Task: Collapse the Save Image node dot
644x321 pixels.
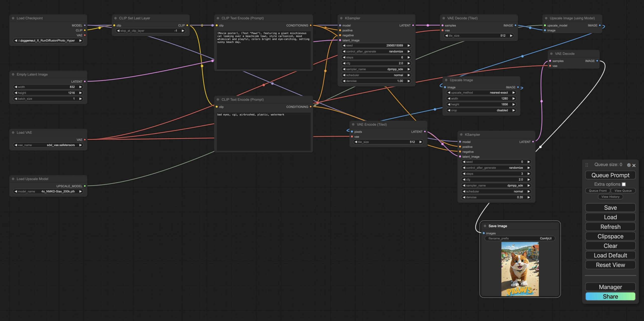Action: click(x=485, y=226)
